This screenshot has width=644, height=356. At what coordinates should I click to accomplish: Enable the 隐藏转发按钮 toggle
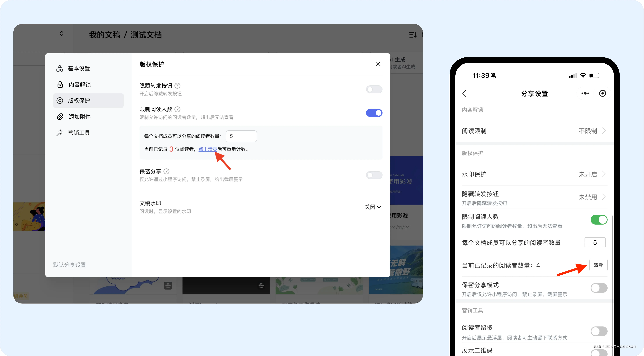click(374, 89)
